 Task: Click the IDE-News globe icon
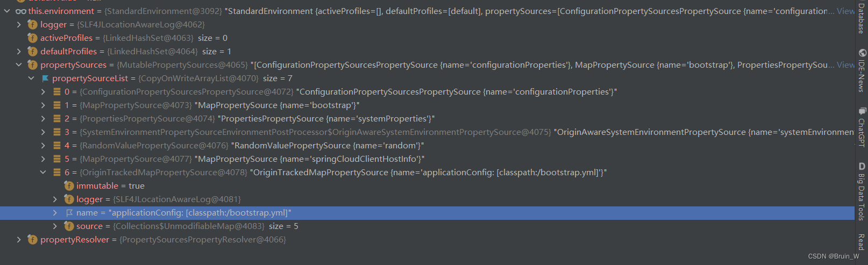pyautogui.click(x=862, y=53)
